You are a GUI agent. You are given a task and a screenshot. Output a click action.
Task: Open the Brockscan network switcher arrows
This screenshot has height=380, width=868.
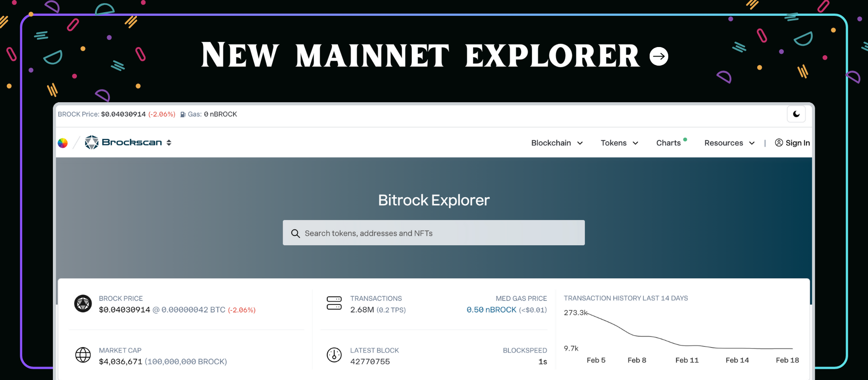click(169, 142)
